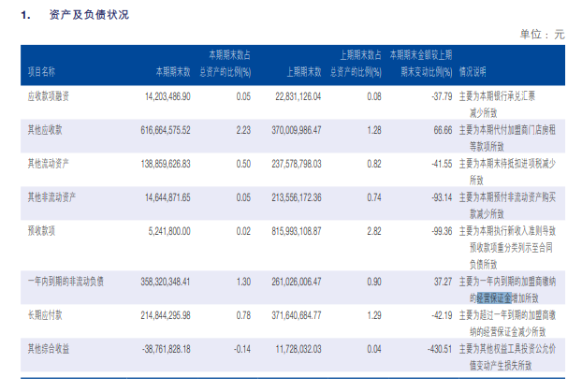Click the column header 情况说明

pos(473,72)
